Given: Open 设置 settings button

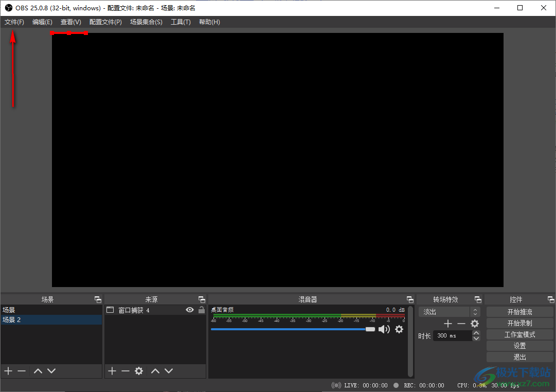Looking at the screenshot, I should [519, 346].
